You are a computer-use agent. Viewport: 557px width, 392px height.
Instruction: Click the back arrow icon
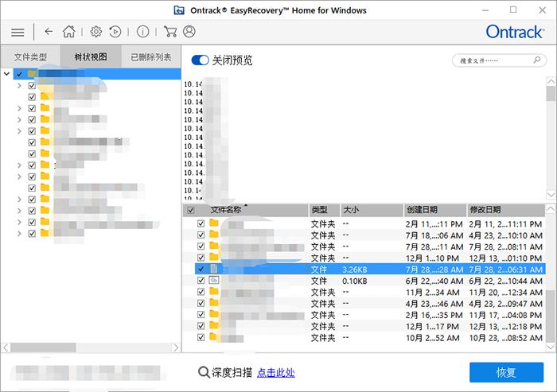pyautogui.click(x=49, y=32)
